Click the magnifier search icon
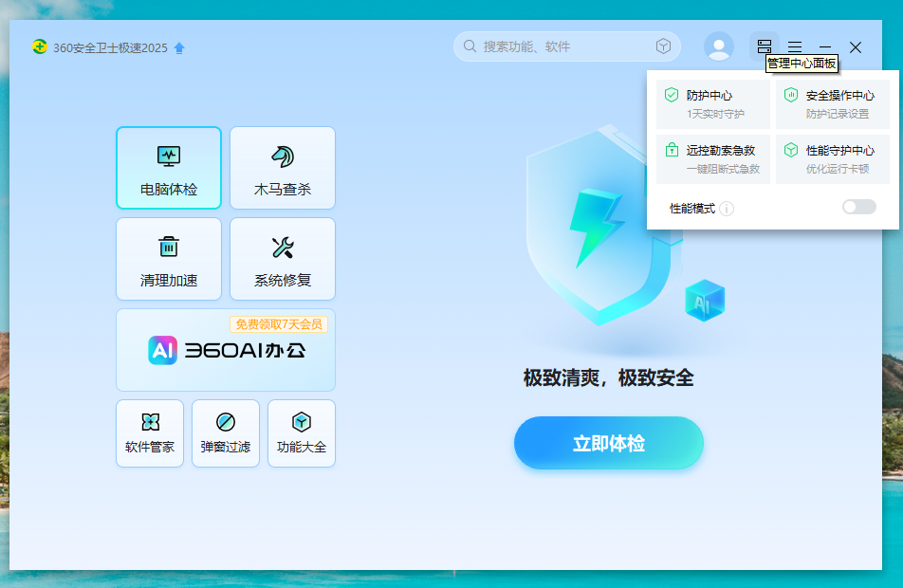This screenshot has width=903, height=588. (470, 46)
